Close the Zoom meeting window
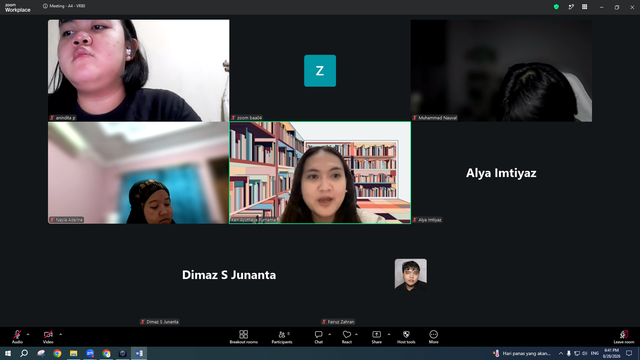Viewport: 640px width, 360px height. tap(632, 7)
